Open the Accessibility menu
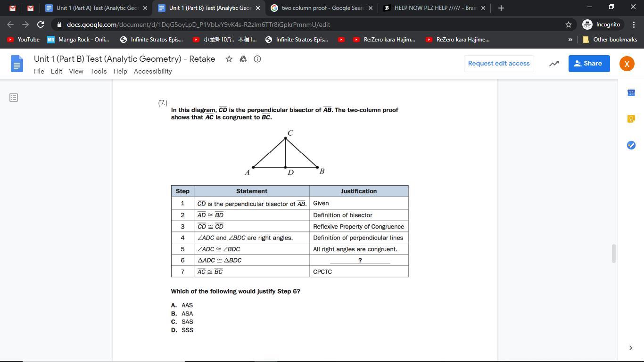Image resolution: width=644 pixels, height=362 pixels. tap(153, 71)
